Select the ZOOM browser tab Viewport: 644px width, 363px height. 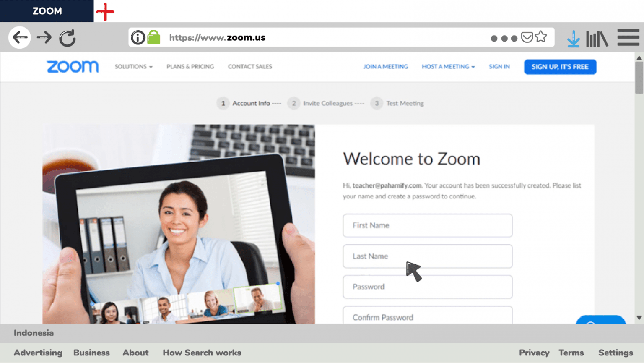click(x=47, y=11)
